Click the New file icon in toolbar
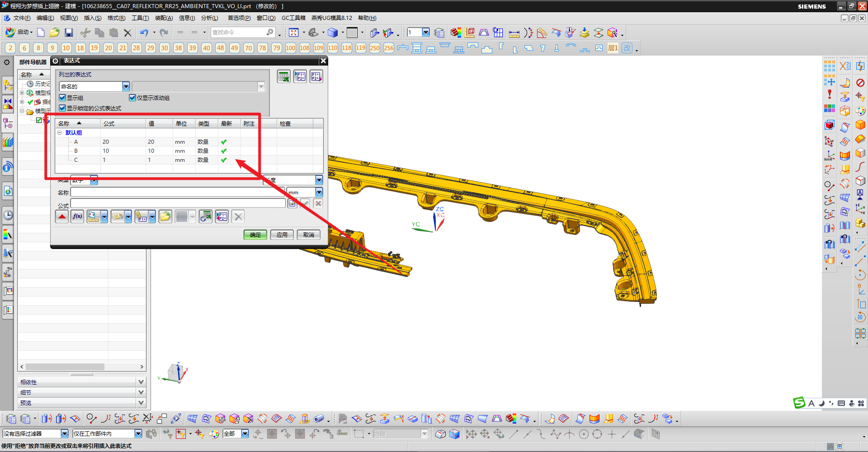 coord(41,33)
